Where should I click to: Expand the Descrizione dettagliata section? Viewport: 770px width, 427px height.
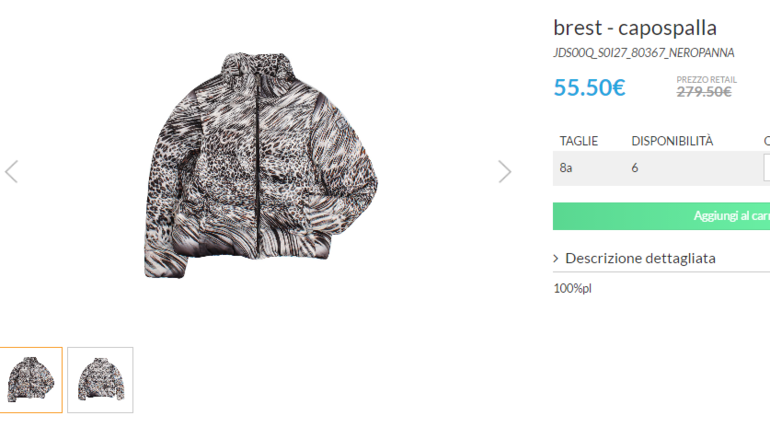(x=640, y=258)
